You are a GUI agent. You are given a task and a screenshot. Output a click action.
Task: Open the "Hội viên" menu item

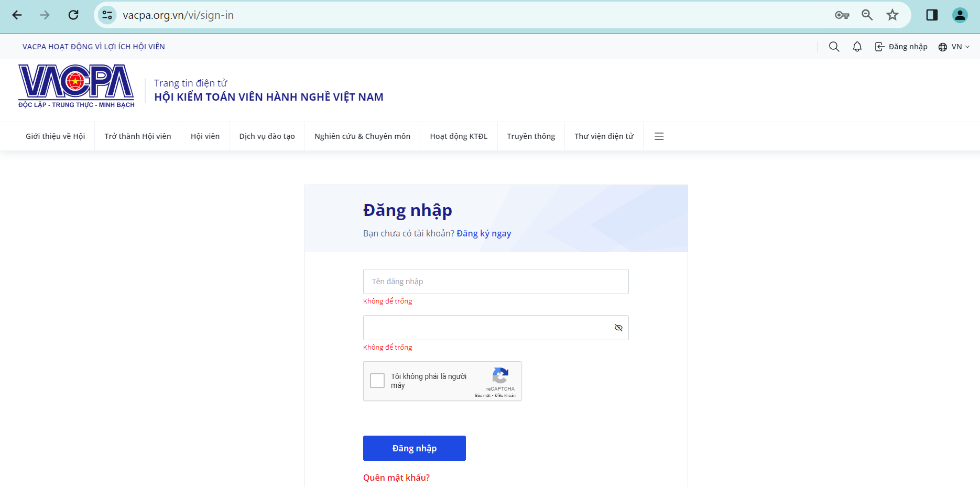205,136
